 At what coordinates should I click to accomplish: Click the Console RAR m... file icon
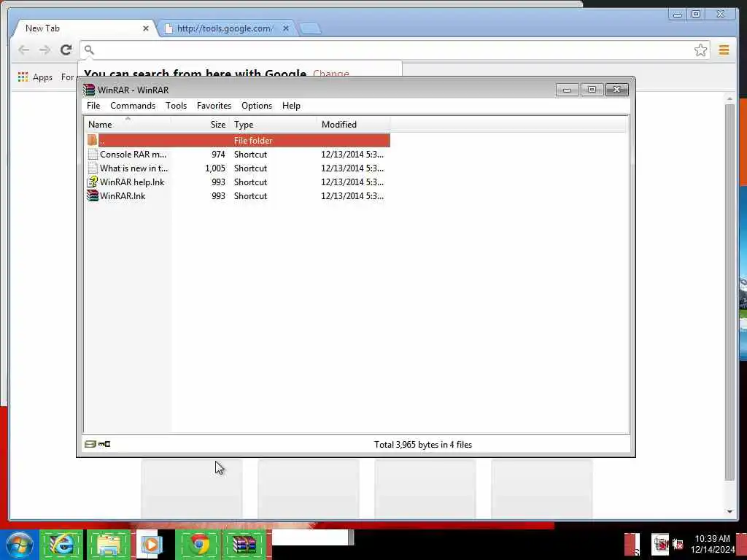[x=93, y=155]
